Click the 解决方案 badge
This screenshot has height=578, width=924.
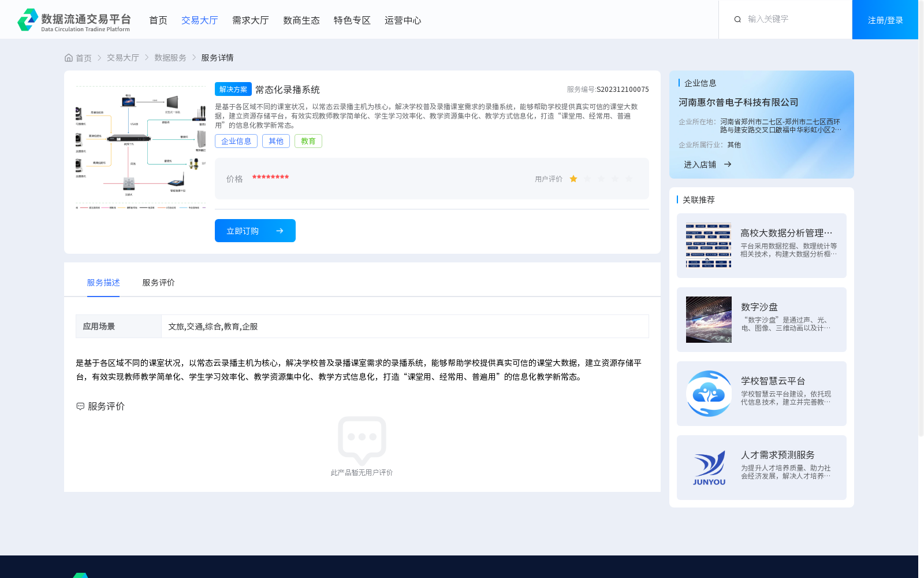coord(233,89)
